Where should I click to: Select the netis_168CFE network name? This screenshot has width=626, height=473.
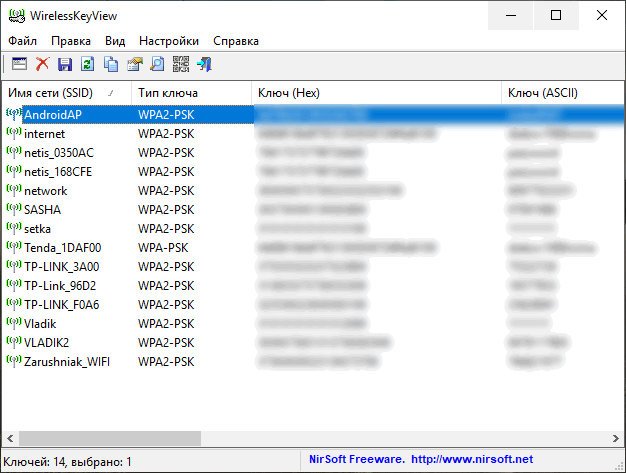(58, 172)
